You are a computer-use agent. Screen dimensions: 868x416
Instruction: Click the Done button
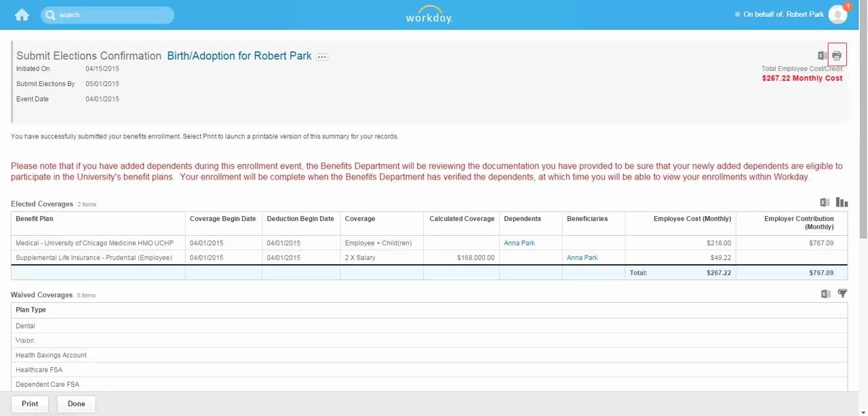coord(77,404)
